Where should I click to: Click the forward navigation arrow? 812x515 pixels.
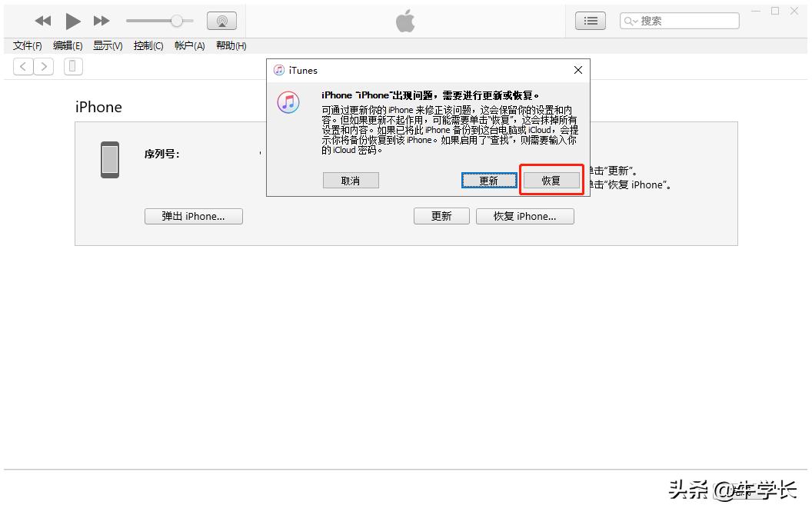pyautogui.click(x=44, y=66)
